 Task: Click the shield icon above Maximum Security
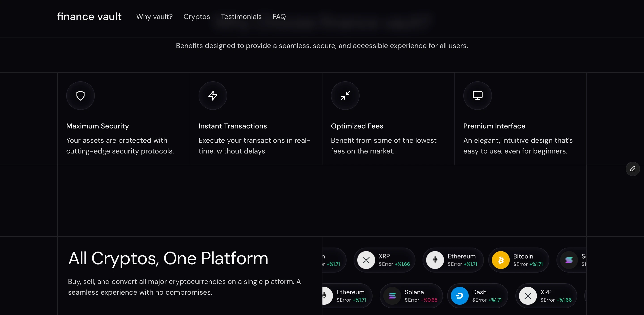[x=80, y=95]
